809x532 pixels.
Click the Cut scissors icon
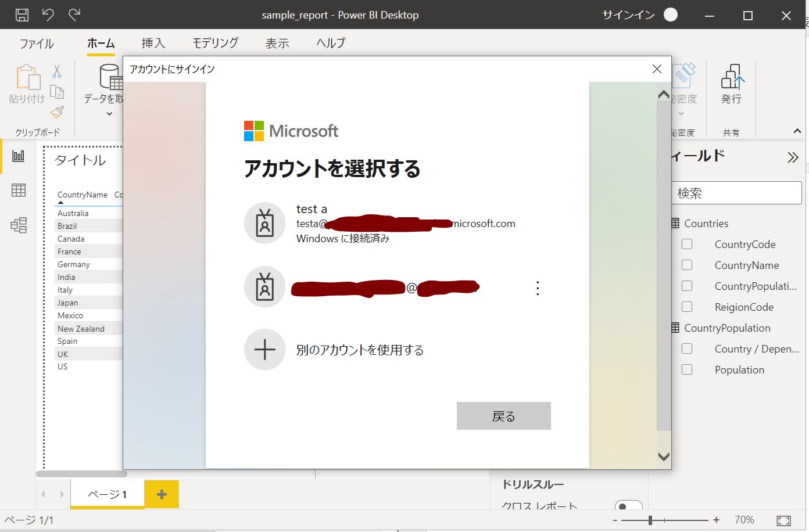56,71
